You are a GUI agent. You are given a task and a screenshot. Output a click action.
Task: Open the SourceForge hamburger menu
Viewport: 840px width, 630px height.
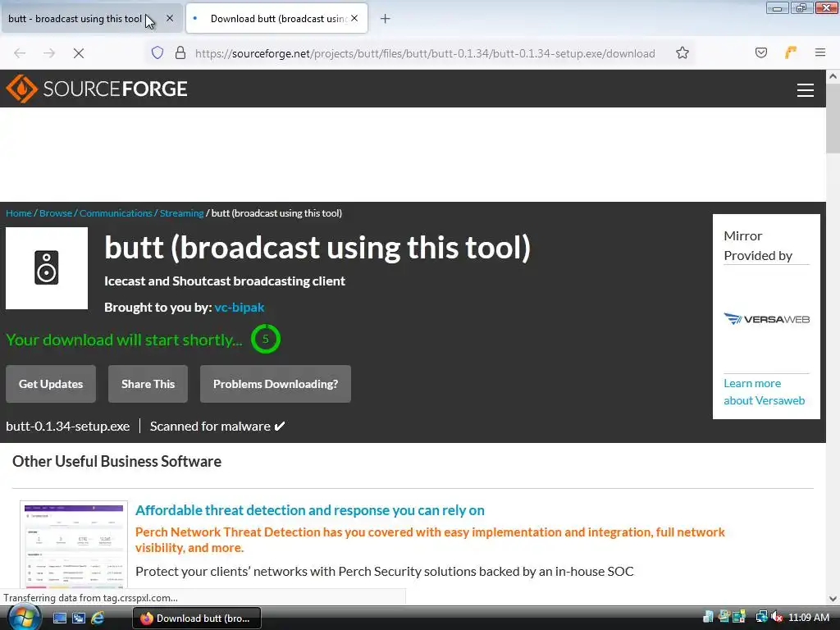[806, 90]
